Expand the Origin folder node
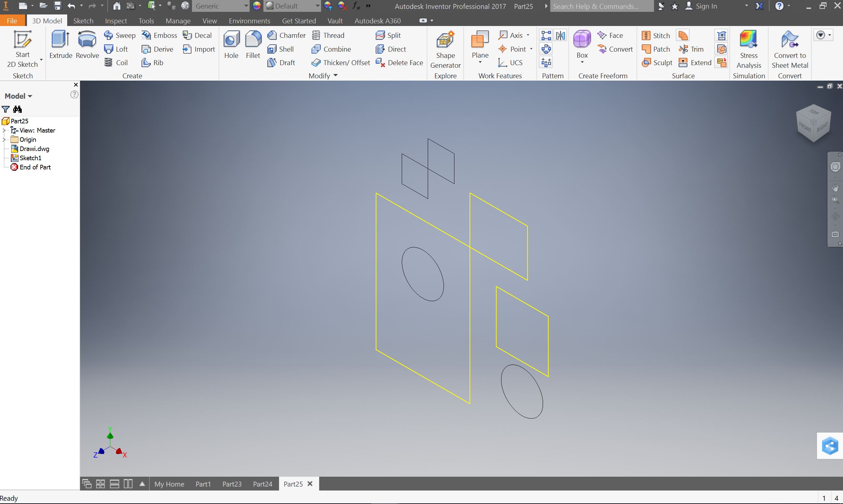Viewport: 843px width, 504px height. click(4, 139)
